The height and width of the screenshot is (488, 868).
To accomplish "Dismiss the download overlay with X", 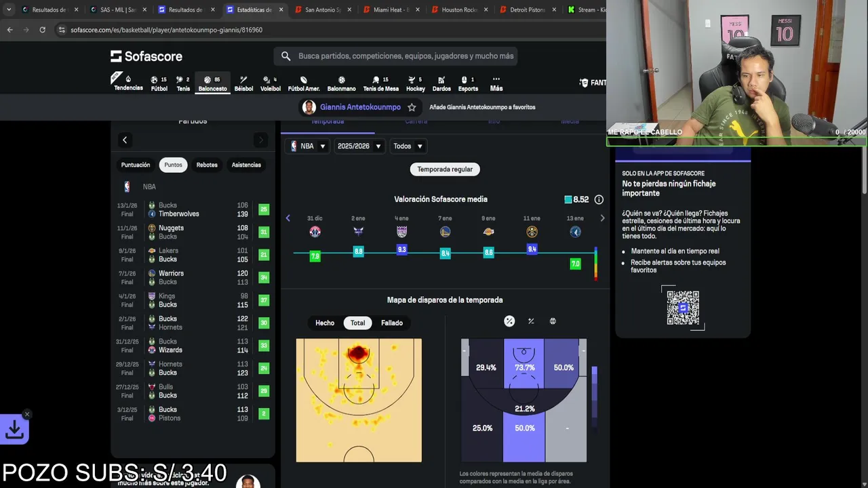I will [27, 414].
